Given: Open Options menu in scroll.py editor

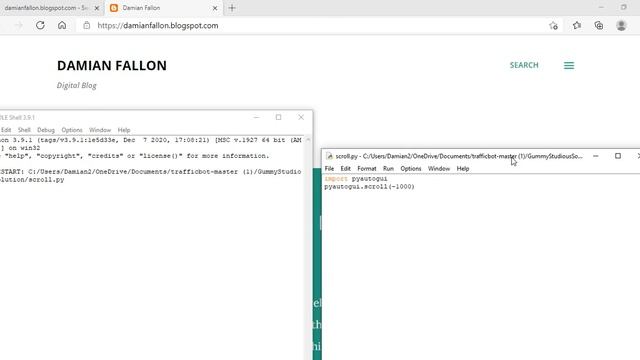Looking at the screenshot, I should [x=411, y=169].
